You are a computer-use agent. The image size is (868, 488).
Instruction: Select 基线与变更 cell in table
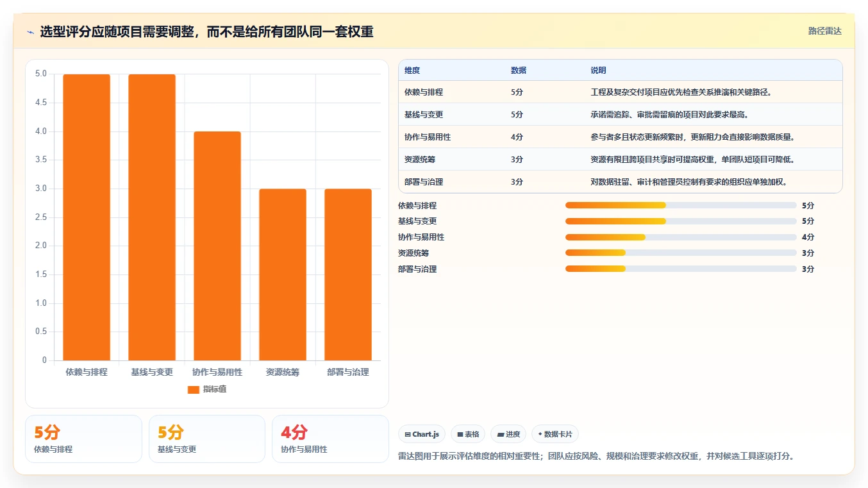coord(424,115)
